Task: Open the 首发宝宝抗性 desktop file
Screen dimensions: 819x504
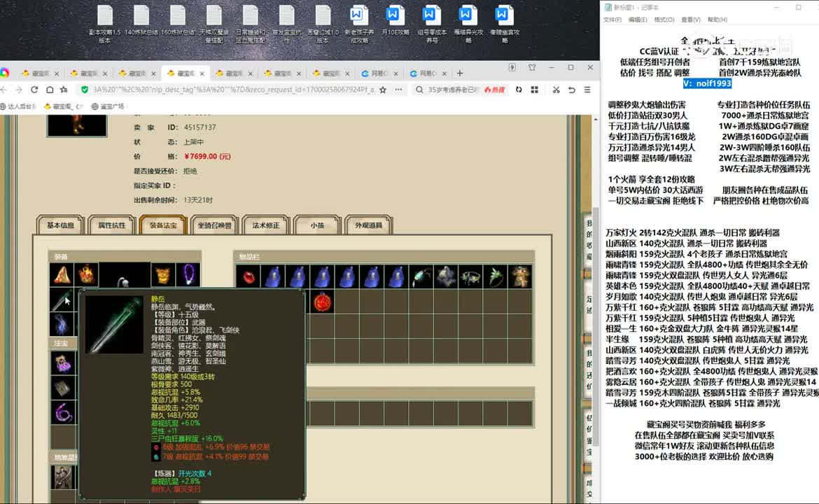Action: [287, 24]
